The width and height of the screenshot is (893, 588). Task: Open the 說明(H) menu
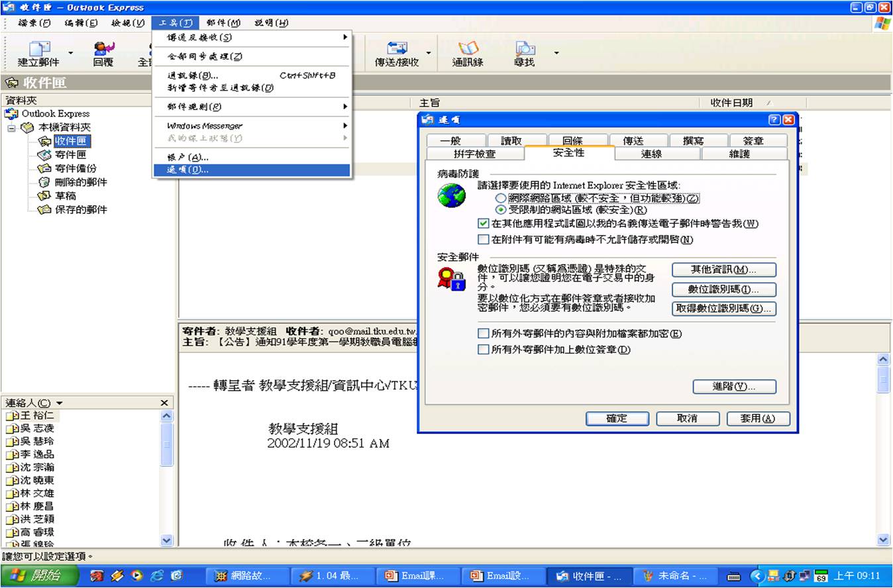(x=271, y=23)
